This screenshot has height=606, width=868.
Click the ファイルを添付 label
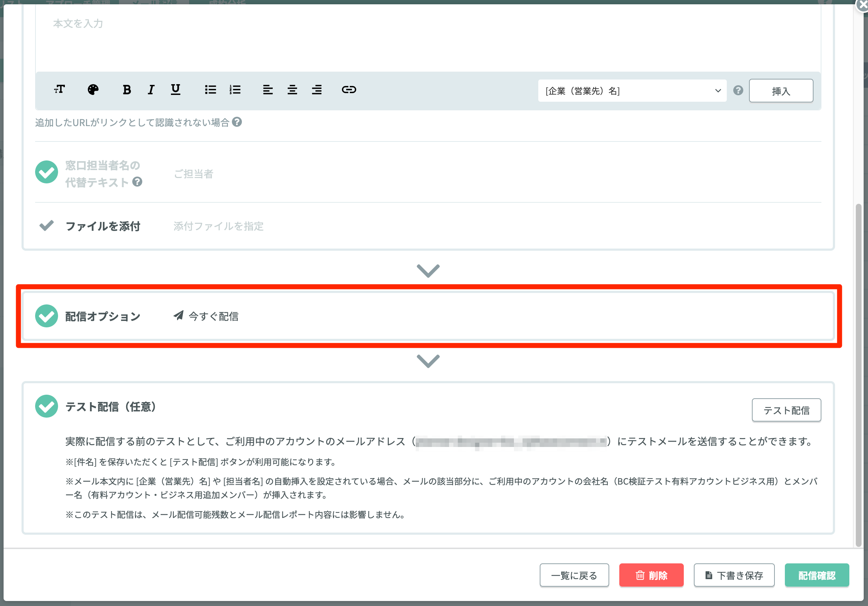click(x=103, y=226)
